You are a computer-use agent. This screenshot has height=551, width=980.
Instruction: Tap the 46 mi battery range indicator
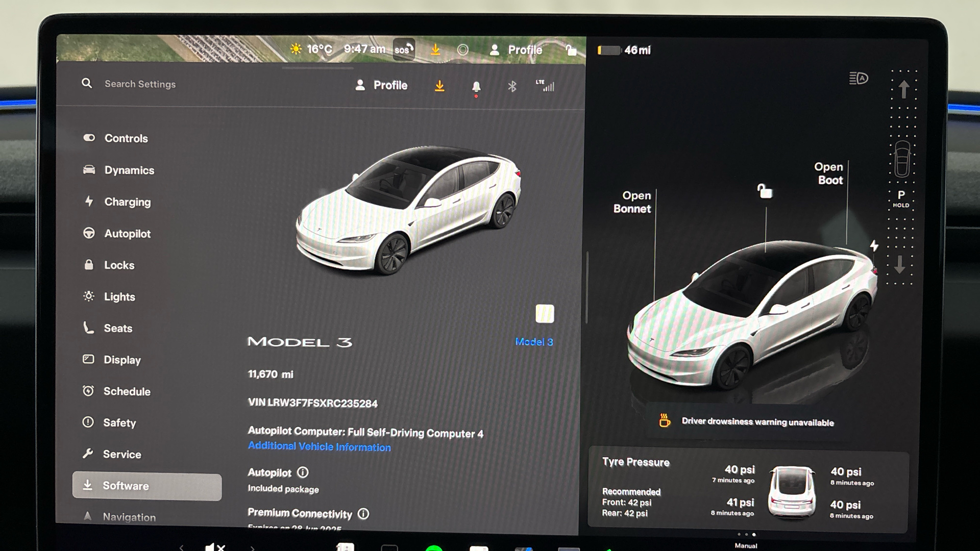click(x=624, y=50)
